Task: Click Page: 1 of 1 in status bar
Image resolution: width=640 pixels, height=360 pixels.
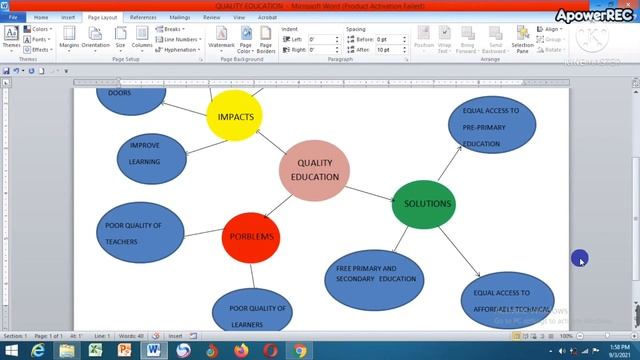Action: tap(49, 336)
